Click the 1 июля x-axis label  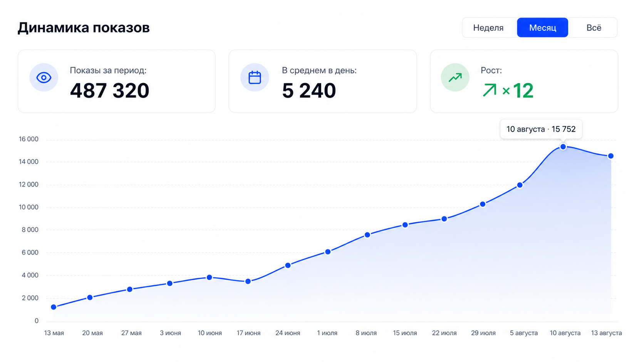(327, 333)
